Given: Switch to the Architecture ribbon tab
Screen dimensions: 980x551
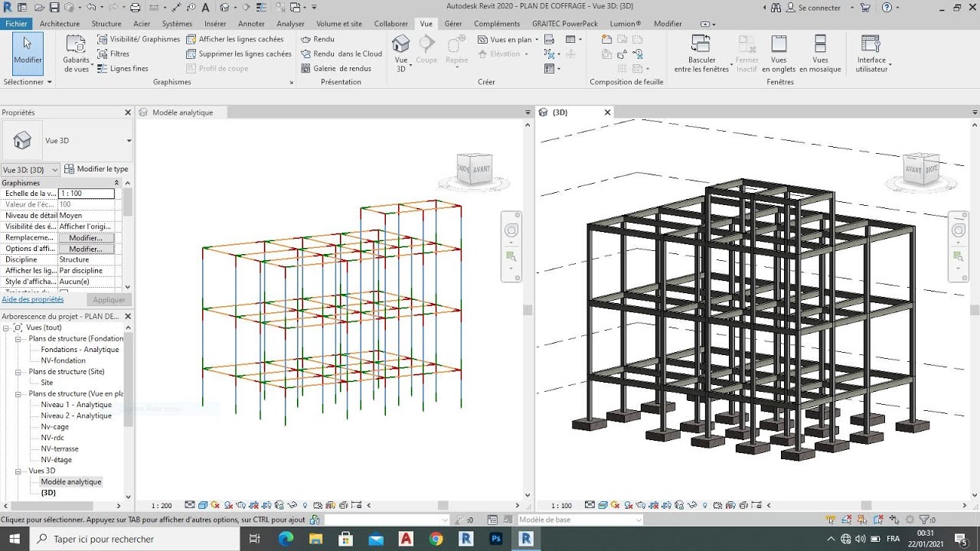Looking at the screenshot, I should pyautogui.click(x=60, y=24).
